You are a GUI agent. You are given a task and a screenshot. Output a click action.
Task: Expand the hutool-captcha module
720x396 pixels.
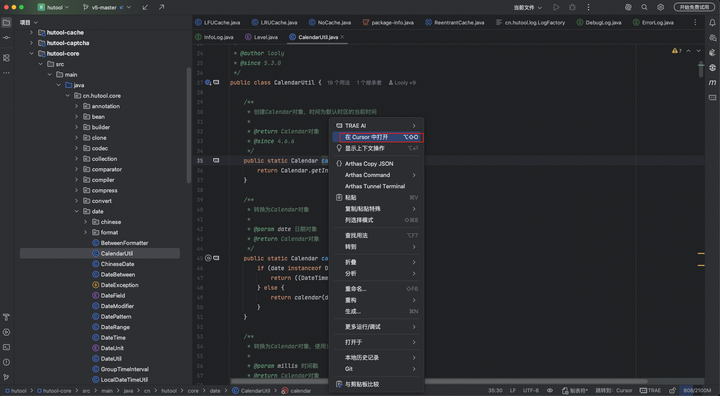[31, 43]
